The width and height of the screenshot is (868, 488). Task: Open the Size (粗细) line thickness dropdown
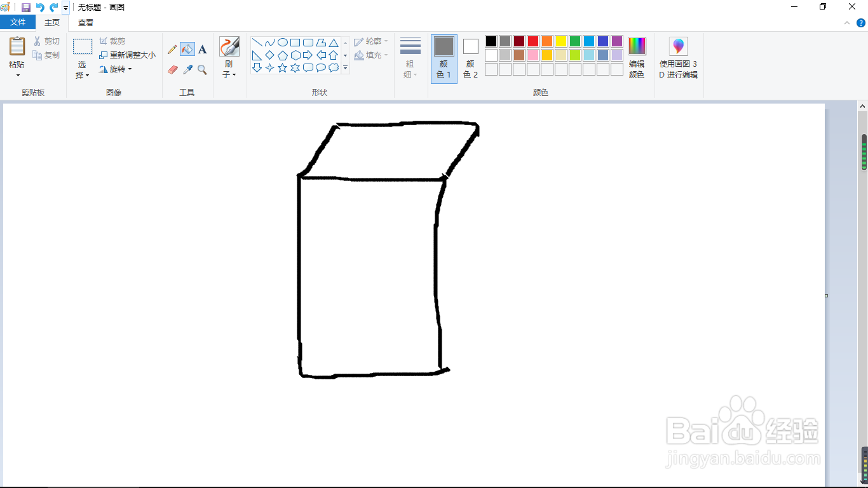click(x=410, y=58)
